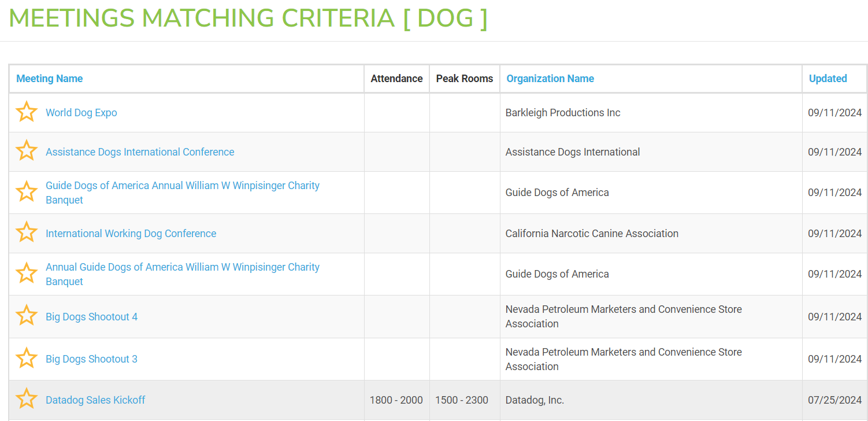Sort table by Meeting Name header
The image size is (868, 421).
pyautogui.click(x=50, y=79)
